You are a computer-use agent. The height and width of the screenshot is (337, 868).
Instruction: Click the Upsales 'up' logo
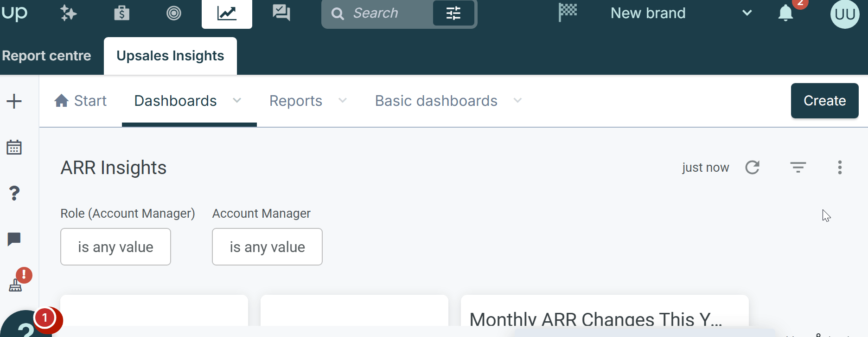pyautogui.click(x=14, y=13)
